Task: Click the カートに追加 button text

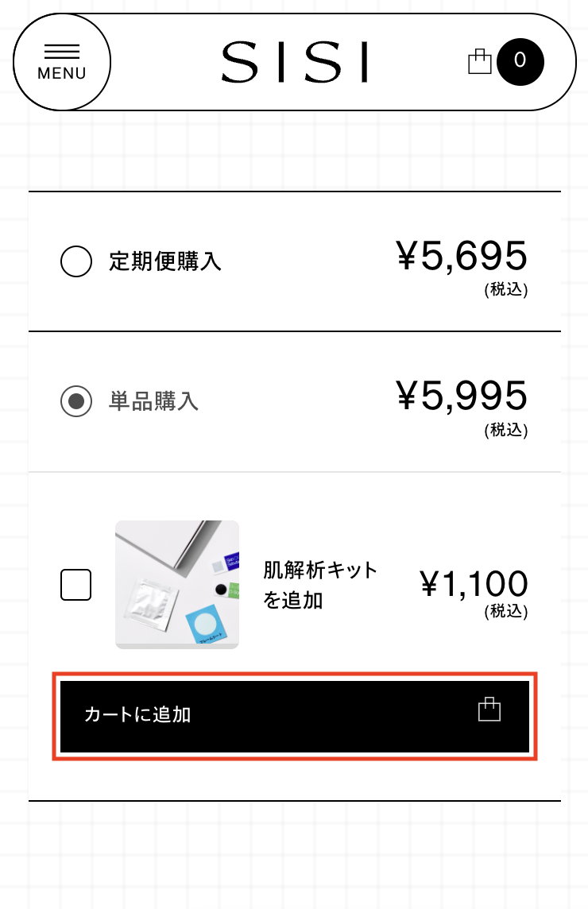Action: [137, 714]
